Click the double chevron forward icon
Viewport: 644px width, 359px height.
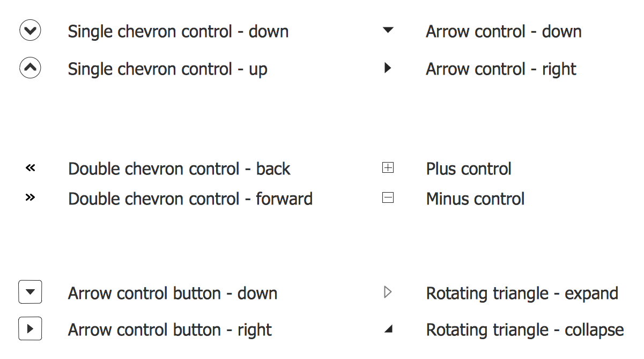point(30,197)
